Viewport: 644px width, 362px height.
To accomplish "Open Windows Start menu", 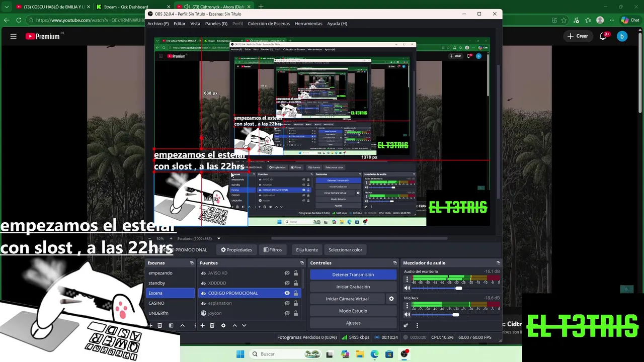I will tap(240, 354).
